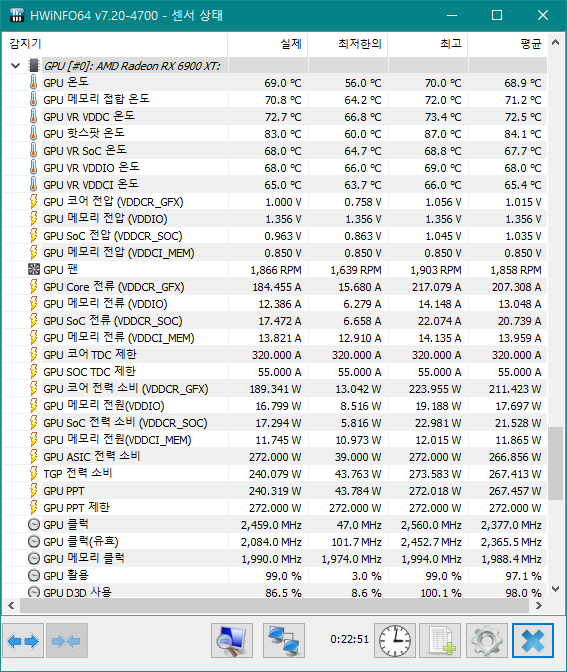Click the 평균 column header
This screenshot has height=672, width=567.
(507, 44)
